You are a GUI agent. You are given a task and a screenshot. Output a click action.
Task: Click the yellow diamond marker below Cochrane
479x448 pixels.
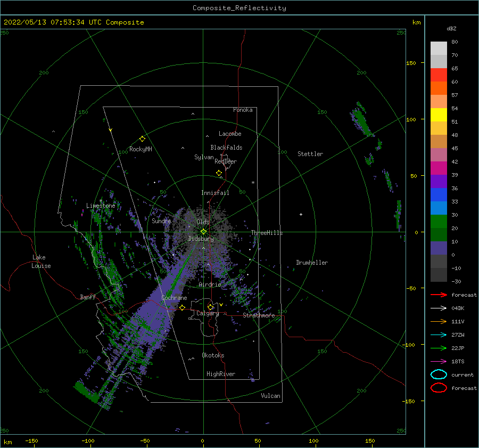point(183,307)
